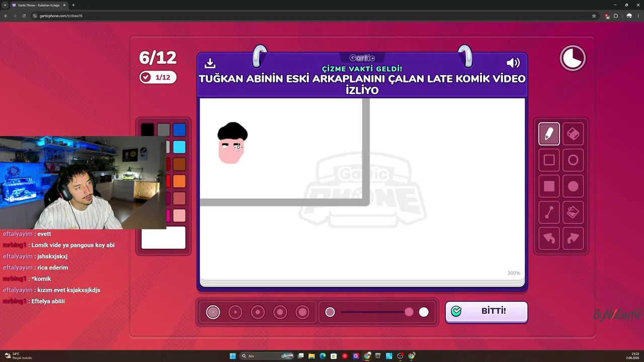Image resolution: width=644 pixels, height=362 pixels.
Task: Go back in the browser
Action: click(x=6, y=16)
